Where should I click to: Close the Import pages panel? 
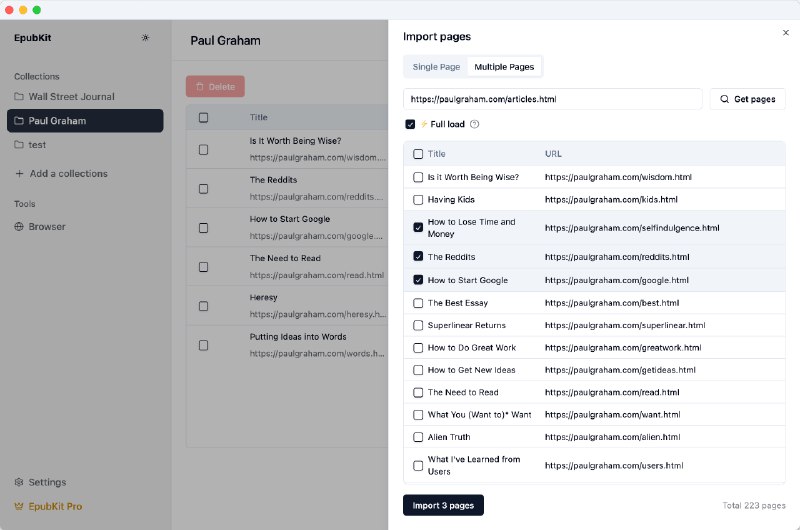click(785, 33)
